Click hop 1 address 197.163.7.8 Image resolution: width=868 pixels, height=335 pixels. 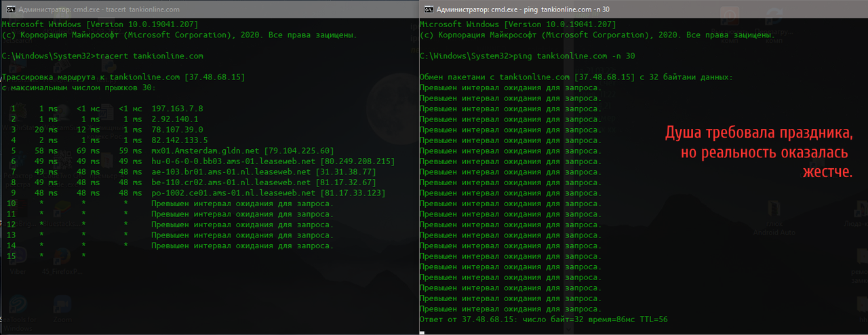(x=178, y=109)
